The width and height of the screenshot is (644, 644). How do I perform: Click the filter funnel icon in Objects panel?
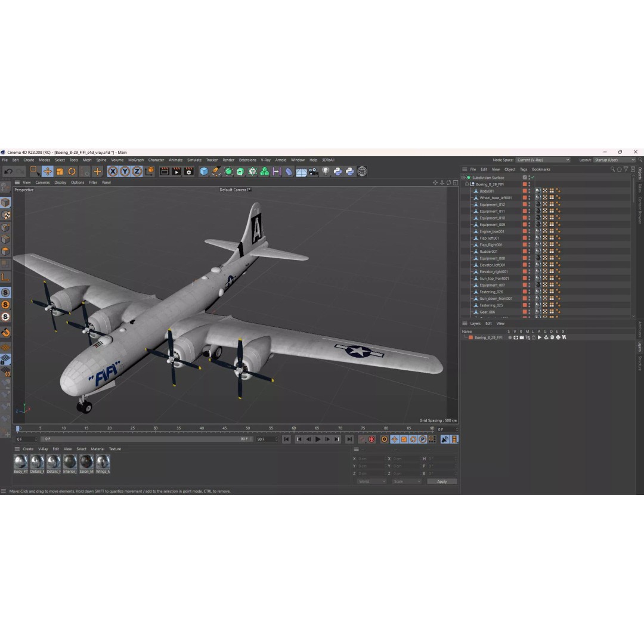pos(626,169)
